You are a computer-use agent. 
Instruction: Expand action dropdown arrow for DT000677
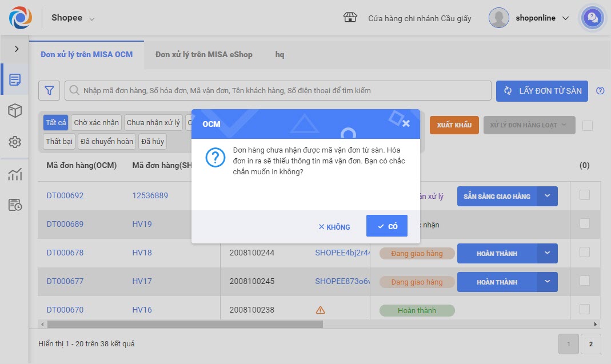pyautogui.click(x=547, y=282)
